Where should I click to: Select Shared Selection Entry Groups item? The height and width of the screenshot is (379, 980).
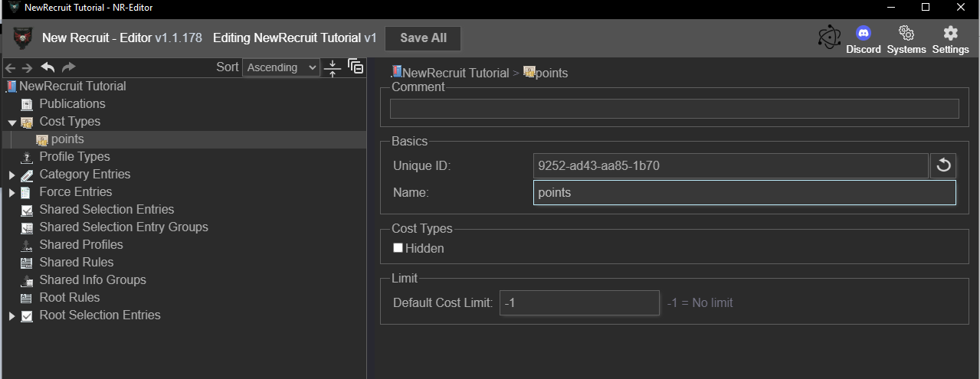point(123,227)
